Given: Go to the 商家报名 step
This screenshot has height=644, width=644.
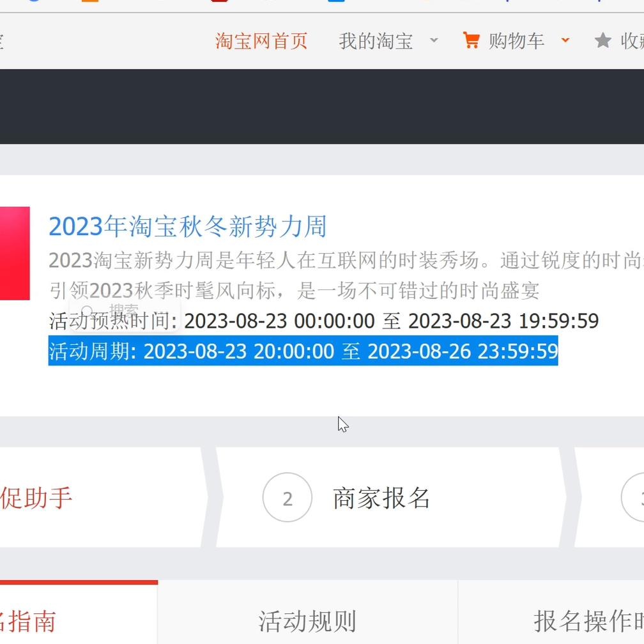Looking at the screenshot, I should (381, 498).
